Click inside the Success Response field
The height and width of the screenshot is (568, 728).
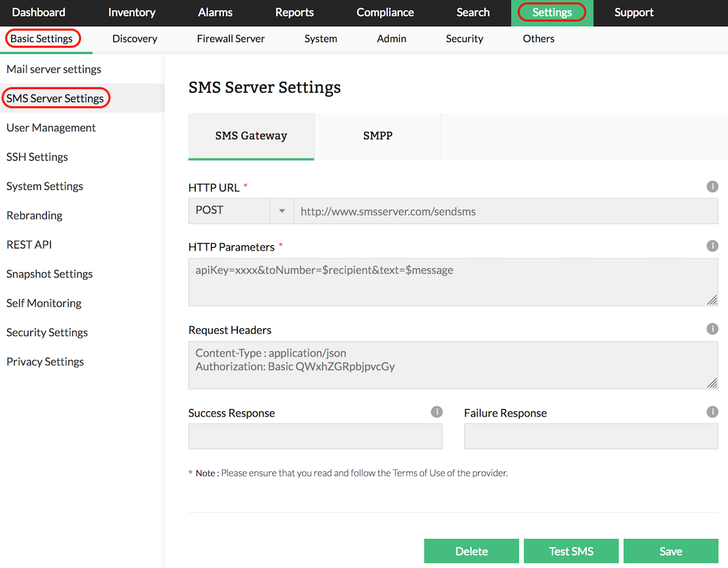click(315, 436)
